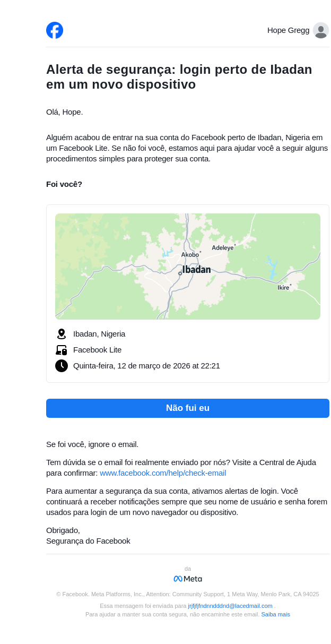Click the Adeleye label on the map

(x=222, y=247)
